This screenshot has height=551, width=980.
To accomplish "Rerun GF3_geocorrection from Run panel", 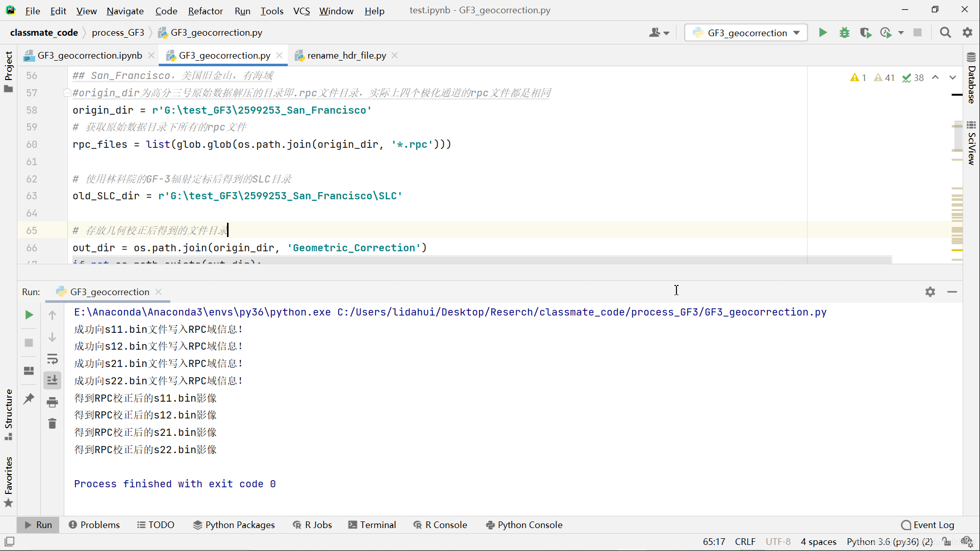I will point(29,315).
